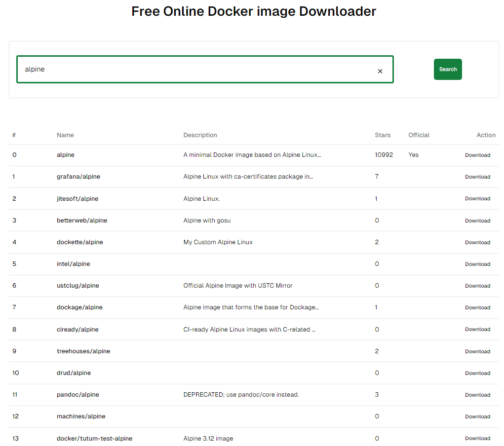Download the betterweb/alpine image
This screenshot has height=446, width=504.
coord(477,221)
